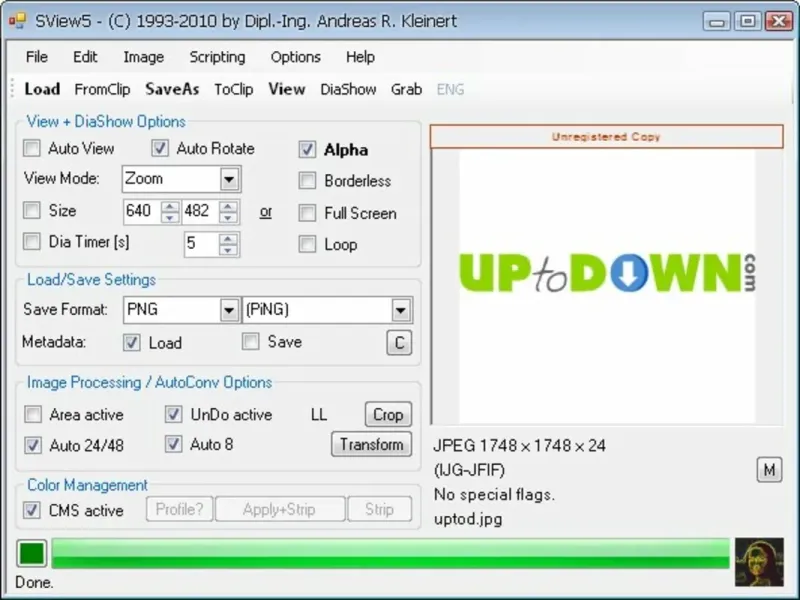Viewport: 800px width, 600px height.
Task: Click Load in the toolbar
Action: click(42, 89)
